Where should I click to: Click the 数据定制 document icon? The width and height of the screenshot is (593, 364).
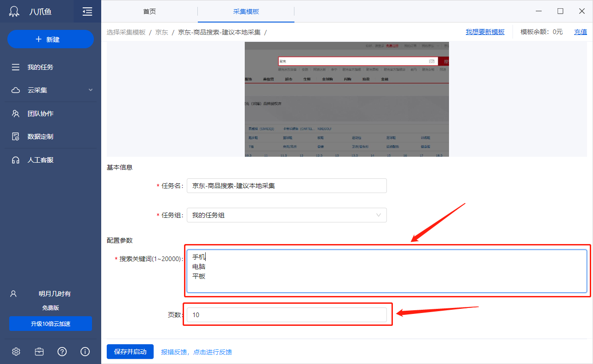coord(16,136)
